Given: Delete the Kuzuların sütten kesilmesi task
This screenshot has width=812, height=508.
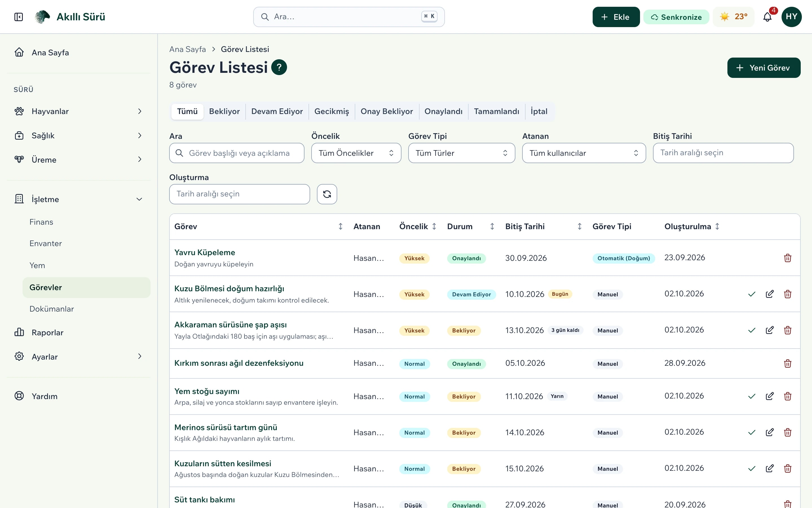Looking at the screenshot, I should [787, 469].
